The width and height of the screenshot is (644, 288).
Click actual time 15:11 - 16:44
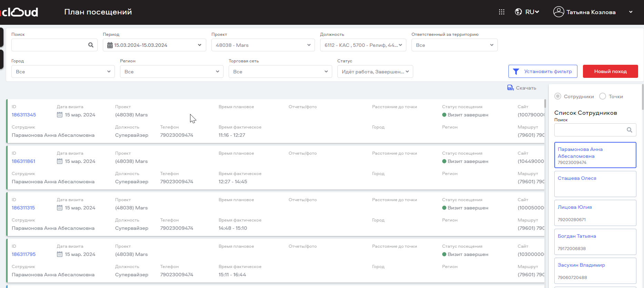click(232, 275)
